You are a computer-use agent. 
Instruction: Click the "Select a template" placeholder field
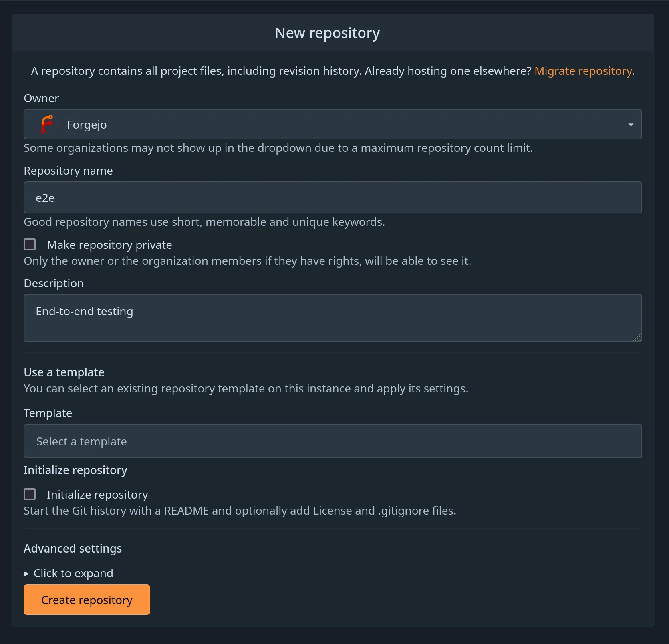point(82,441)
